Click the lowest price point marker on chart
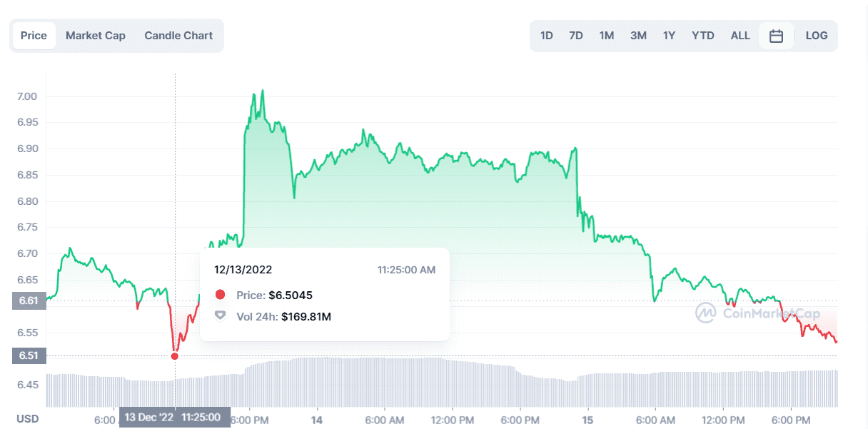Screen dimensions: 868x429 coord(175,355)
